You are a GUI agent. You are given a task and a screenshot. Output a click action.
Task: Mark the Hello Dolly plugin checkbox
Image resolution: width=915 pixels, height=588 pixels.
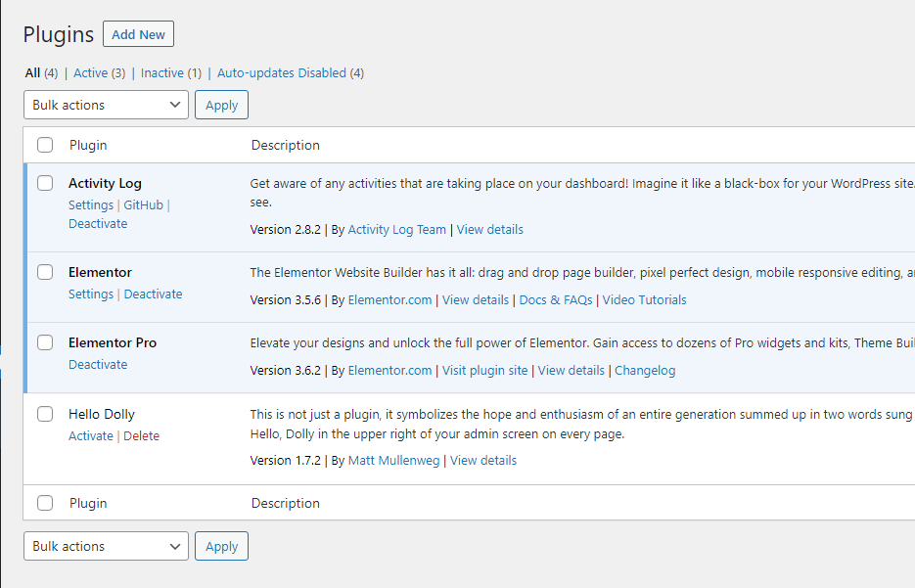coord(45,414)
